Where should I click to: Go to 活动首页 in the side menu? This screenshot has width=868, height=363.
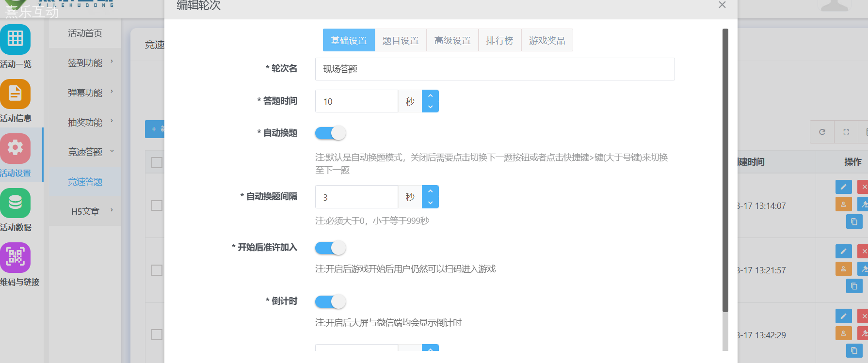[x=85, y=33]
